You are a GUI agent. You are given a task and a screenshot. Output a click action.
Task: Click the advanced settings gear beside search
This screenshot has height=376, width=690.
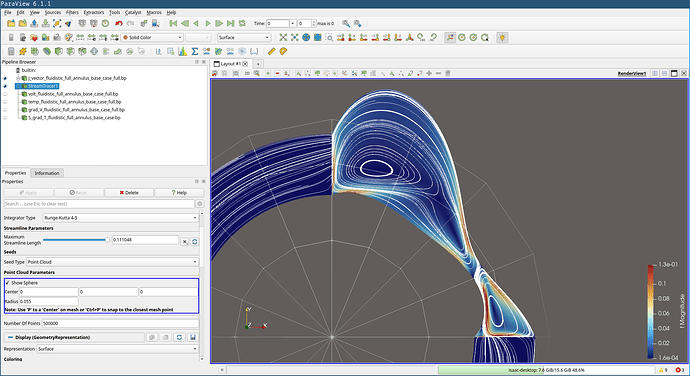[x=200, y=204]
